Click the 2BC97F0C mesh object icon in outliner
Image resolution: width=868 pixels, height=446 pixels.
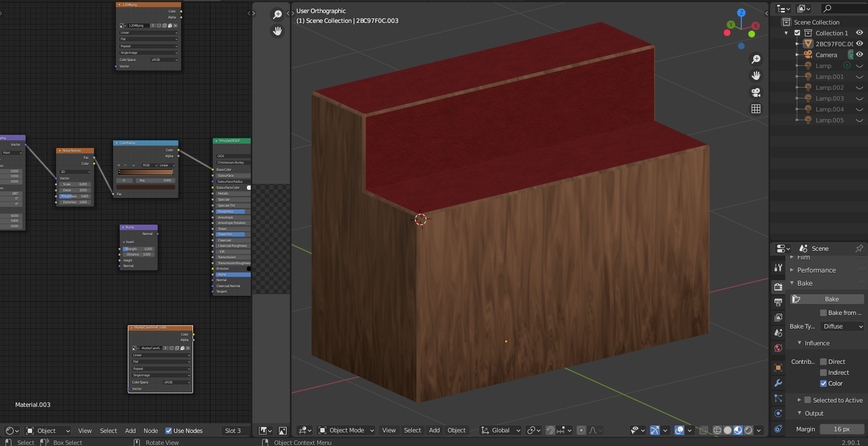(x=808, y=44)
